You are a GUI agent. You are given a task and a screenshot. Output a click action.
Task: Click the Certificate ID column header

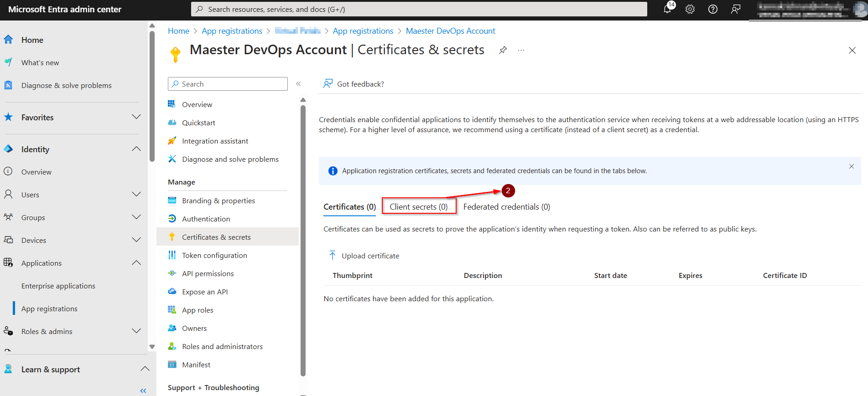[x=785, y=275]
